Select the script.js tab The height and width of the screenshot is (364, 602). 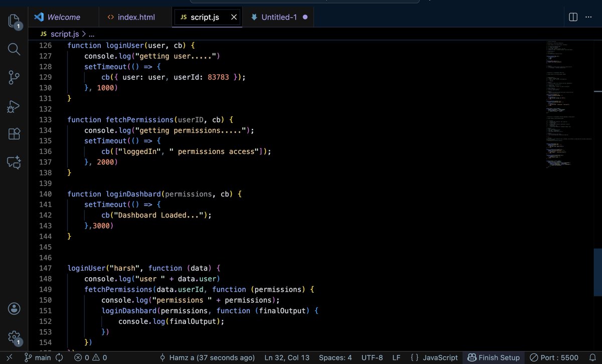tap(206, 17)
